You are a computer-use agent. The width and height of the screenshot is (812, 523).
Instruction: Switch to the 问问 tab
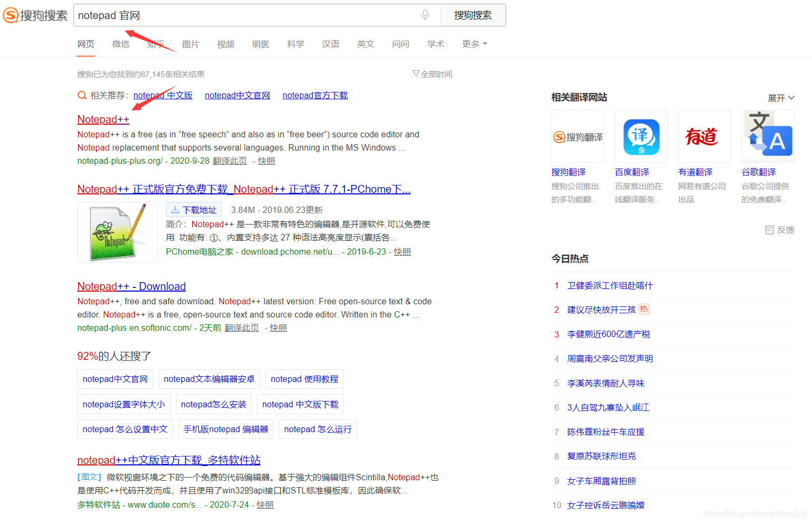click(x=400, y=44)
